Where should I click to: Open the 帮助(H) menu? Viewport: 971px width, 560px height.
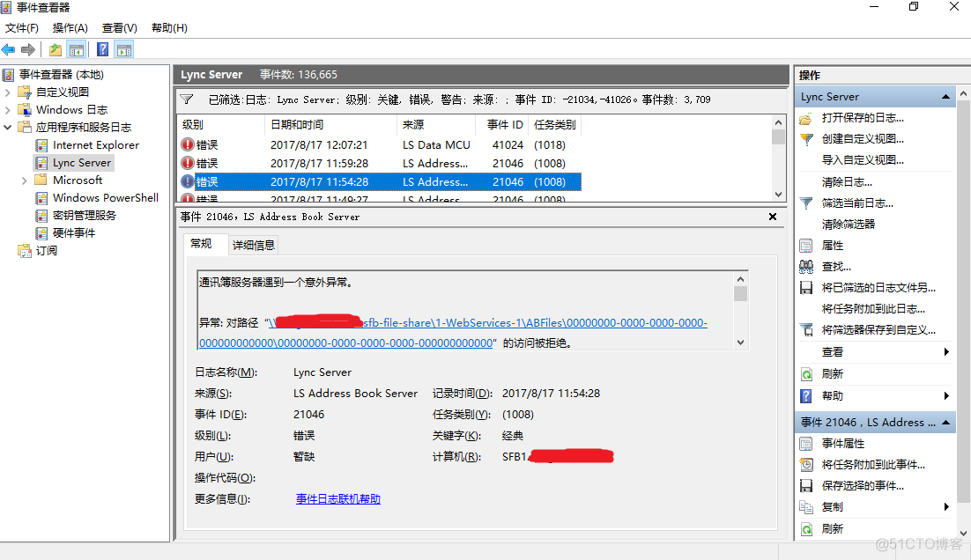pos(169,28)
